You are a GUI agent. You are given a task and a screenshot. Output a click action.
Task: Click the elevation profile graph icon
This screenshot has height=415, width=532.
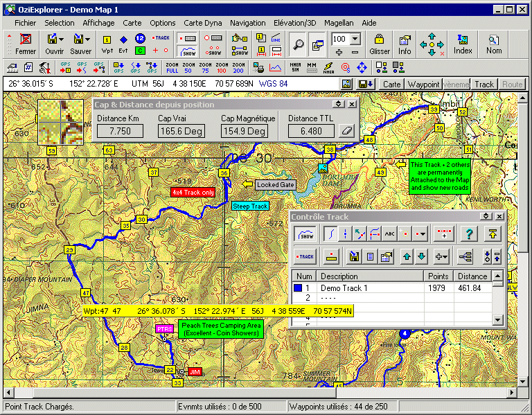click(x=276, y=67)
